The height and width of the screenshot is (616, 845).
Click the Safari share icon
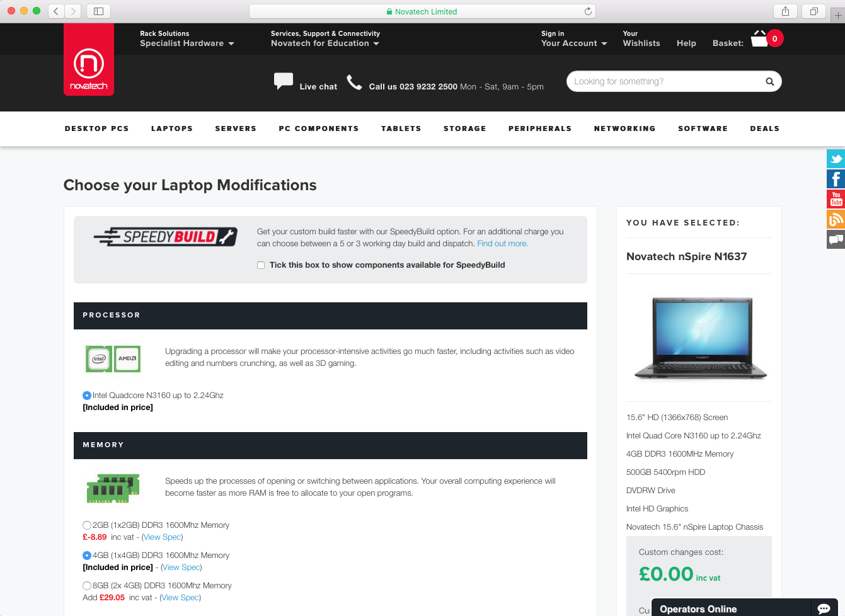tap(785, 11)
